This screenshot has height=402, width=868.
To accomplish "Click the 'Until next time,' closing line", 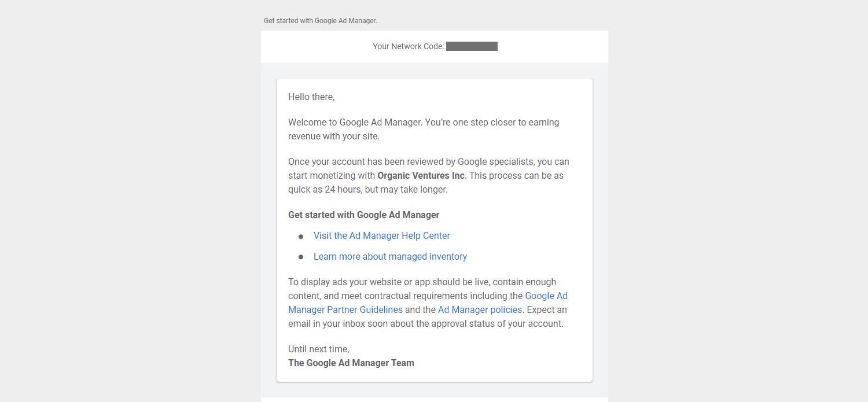I will pyautogui.click(x=318, y=349).
